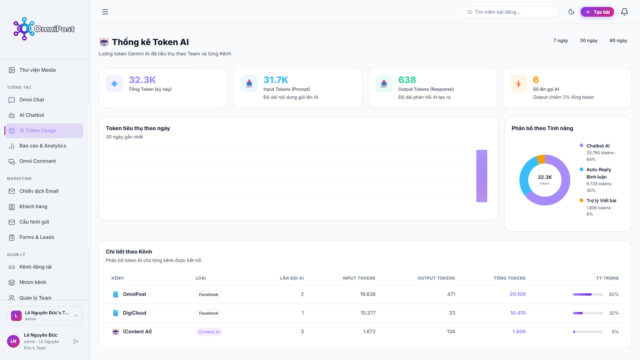The width and height of the screenshot is (640, 360).
Task: Click the Content AI tag badge
Action: coord(209,332)
